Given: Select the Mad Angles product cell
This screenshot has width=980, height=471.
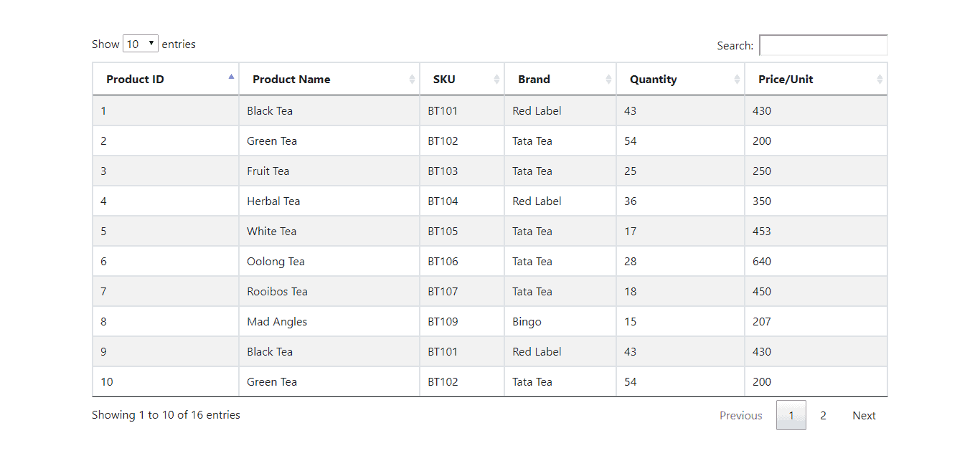Looking at the screenshot, I should [329, 322].
